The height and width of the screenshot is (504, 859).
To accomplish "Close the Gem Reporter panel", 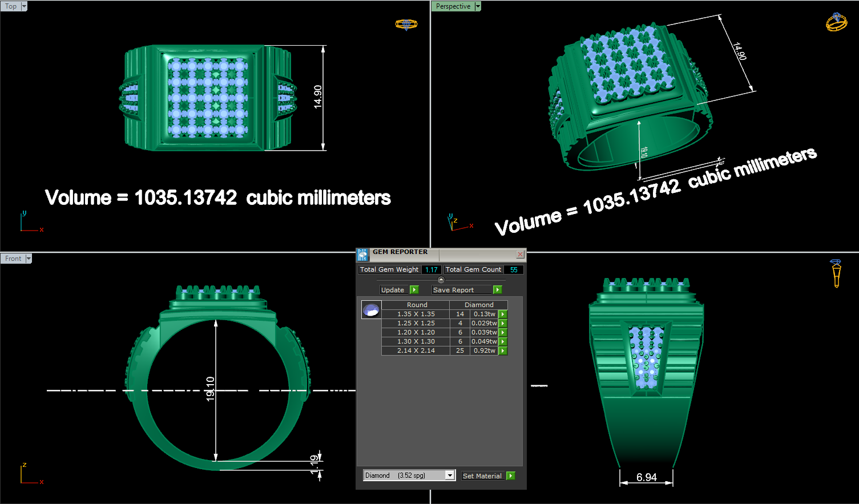I will (x=520, y=254).
